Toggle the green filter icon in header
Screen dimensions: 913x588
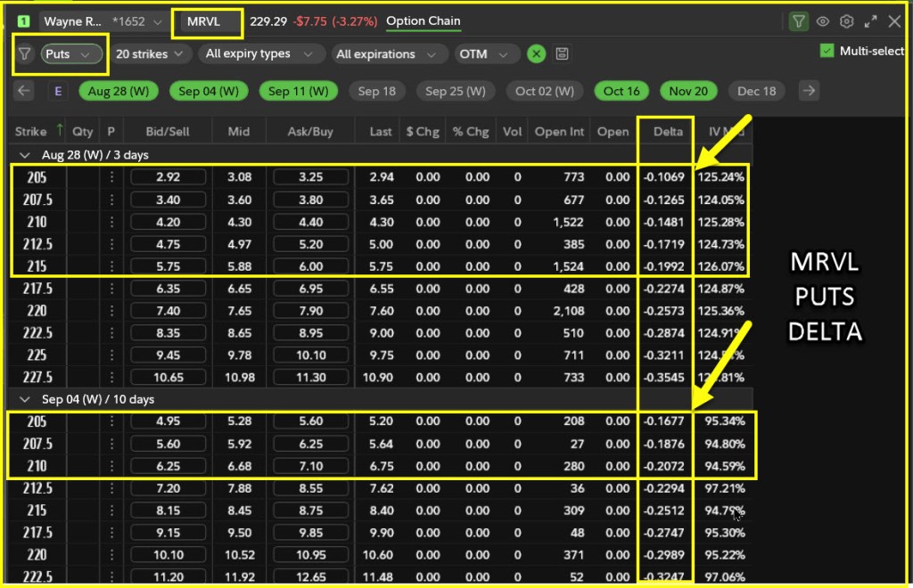pyautogui.click(x=798, y=21)
